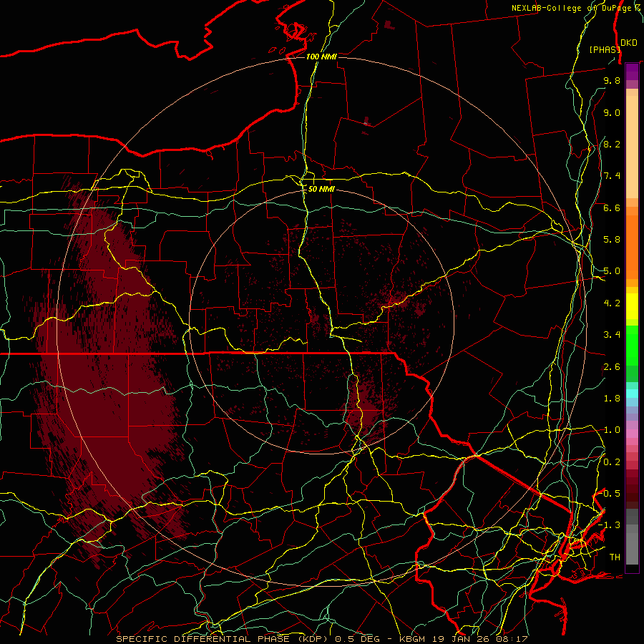
Task: Click the 7.4 legend value
Action: 612,176
